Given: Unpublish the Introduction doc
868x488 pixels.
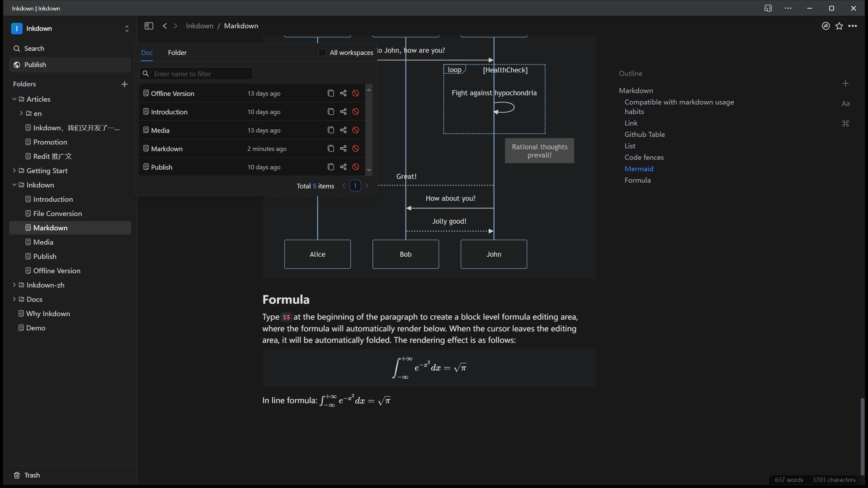Looking at the screenshot, I should click(x=355, y=112).
